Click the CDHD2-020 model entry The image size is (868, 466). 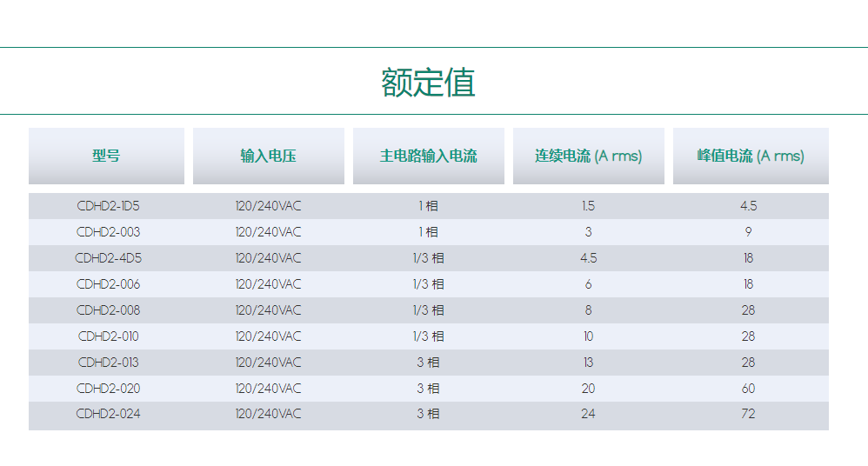[108, 389]
